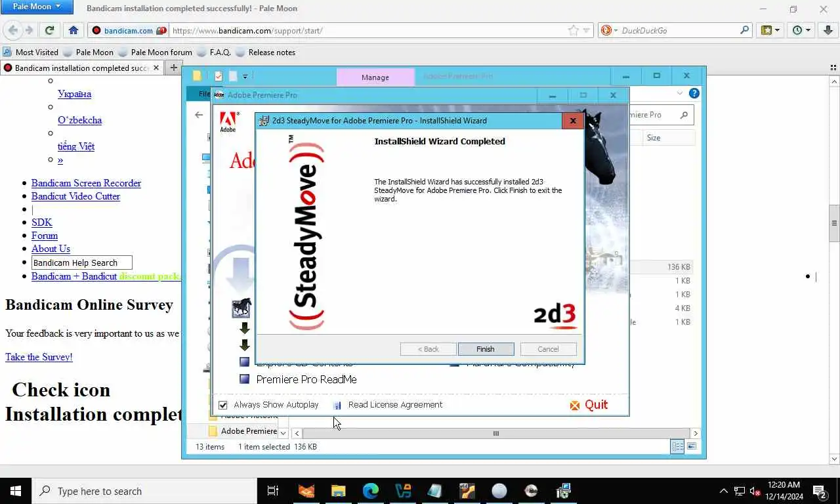
Task: Click the Explorer back arrow
Action: [199, 115]
